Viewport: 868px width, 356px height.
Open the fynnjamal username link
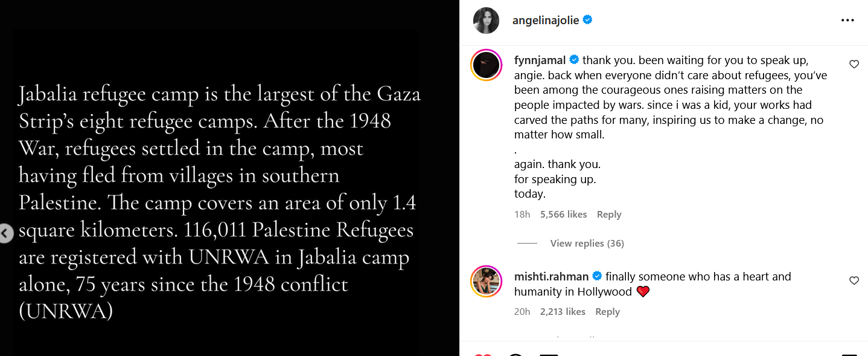pyautogui.click(x=540, y=60)
